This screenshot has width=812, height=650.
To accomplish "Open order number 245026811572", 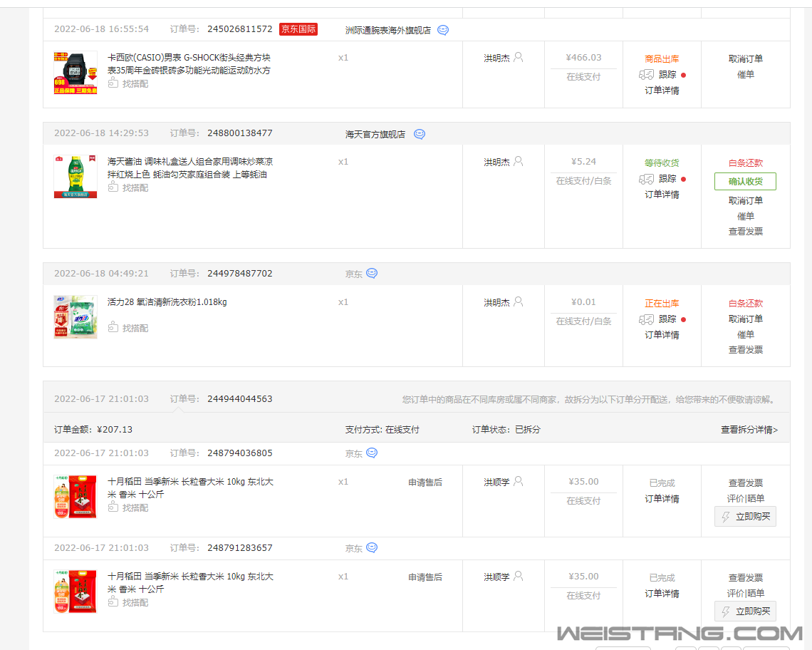I will click(x=240, y=29).
